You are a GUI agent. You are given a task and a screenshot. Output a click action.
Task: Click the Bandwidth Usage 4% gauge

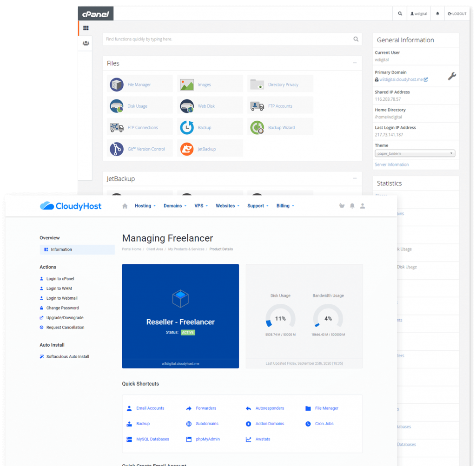tap(328, 316)
